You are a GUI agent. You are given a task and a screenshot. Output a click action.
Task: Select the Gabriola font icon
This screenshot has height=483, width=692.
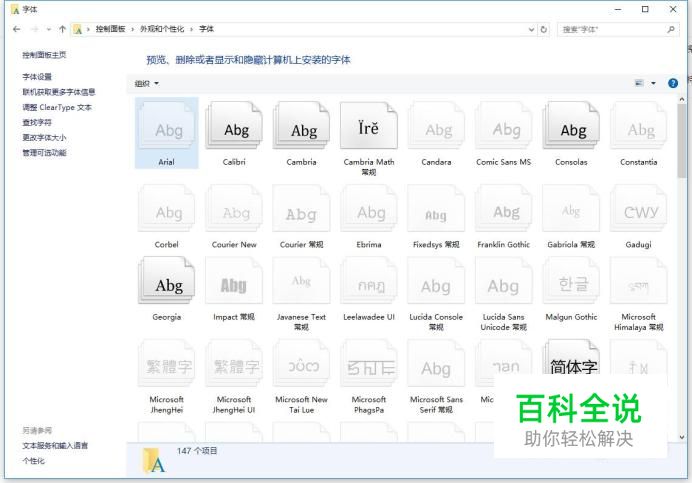pos(571,208)
